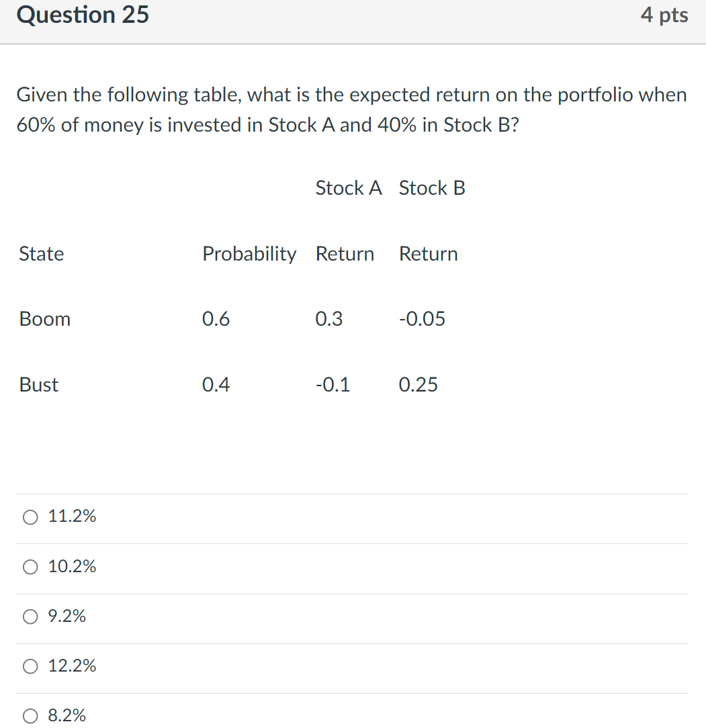The height and width of the screenshot is (728, 706).
Task: Click the question prompt text
Action: point(351,109)
